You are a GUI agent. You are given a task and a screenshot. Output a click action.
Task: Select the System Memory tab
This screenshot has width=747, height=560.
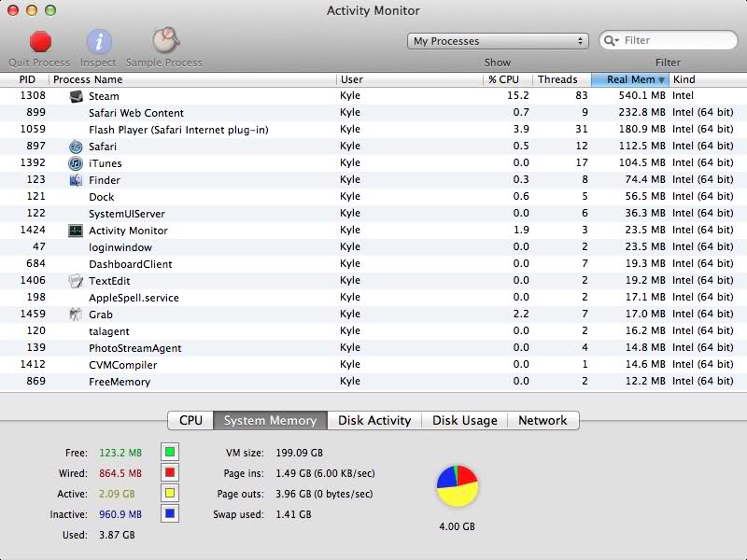coord(270,421)
